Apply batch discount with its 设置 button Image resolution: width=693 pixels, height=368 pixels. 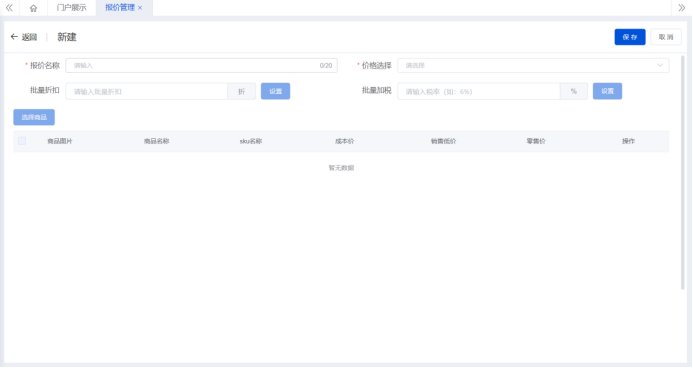pos(275,91)
